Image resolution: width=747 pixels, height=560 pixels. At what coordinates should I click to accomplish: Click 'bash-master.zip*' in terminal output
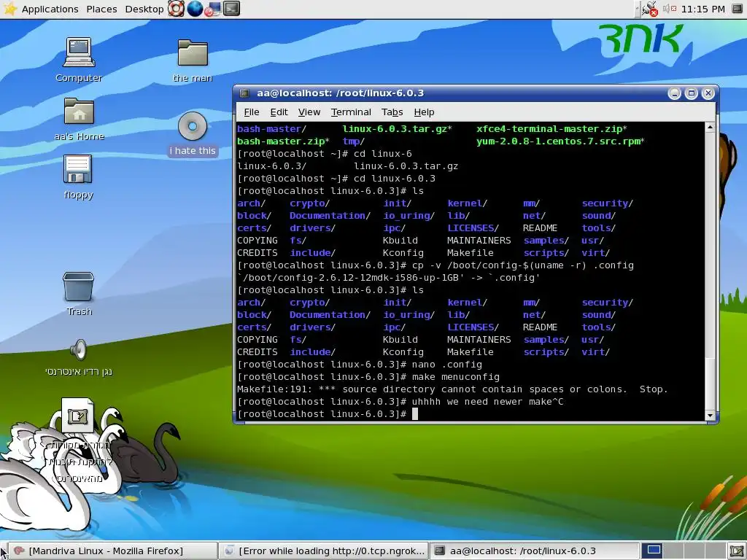(x=284, y=141)
